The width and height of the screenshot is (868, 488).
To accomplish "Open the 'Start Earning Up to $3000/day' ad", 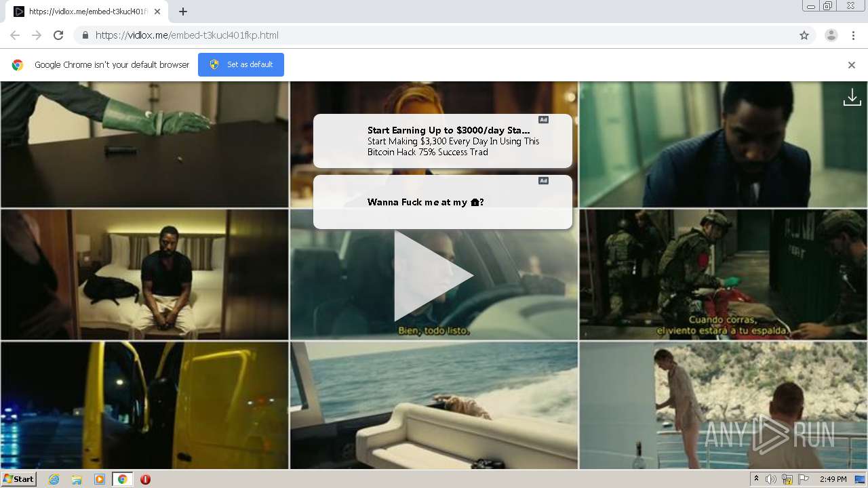I will [443, 141].
